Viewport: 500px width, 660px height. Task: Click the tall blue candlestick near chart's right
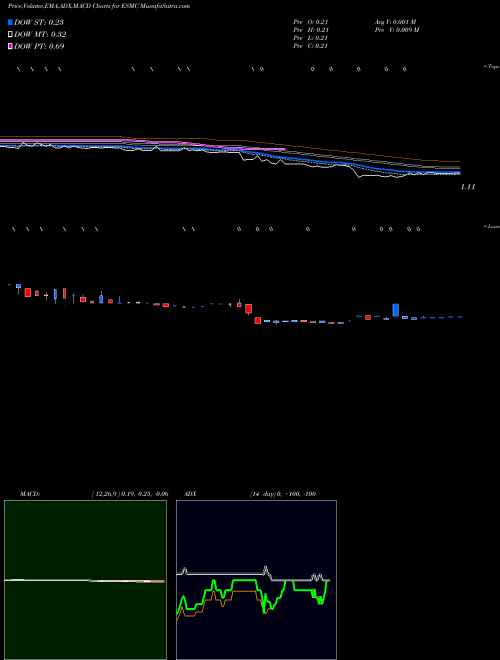[x=396, y=310]
